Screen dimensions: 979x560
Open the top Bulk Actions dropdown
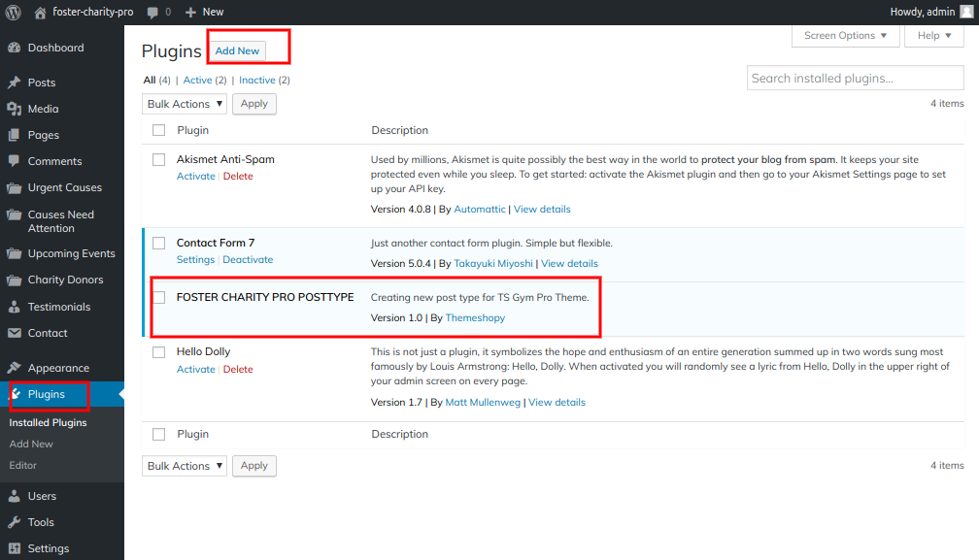point(185,104)
